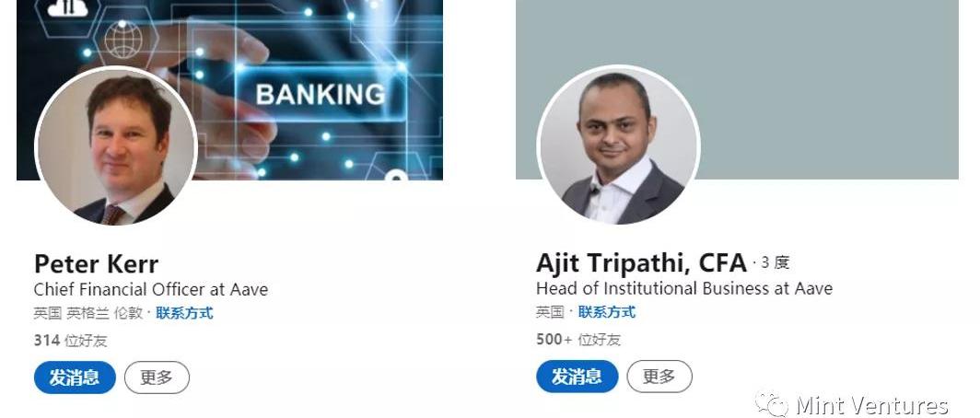Open Peter Kerr's 联系方式 contact info link

point(184,313)
